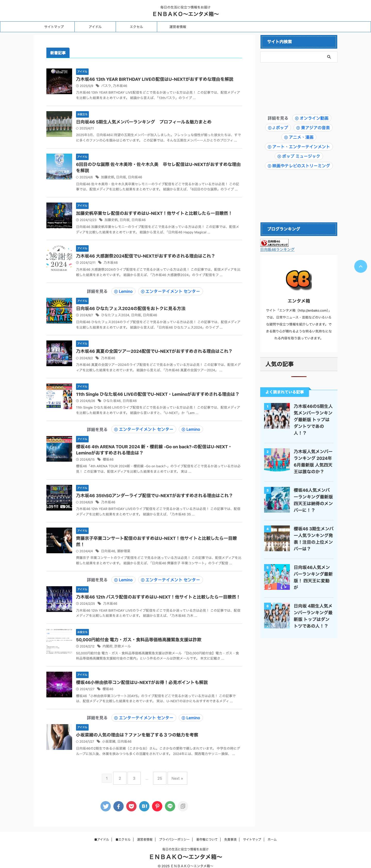The image size is (371, 868).
Task: Open 櫻坂46小林由依卒コン article title
Action: pos(142,682)
